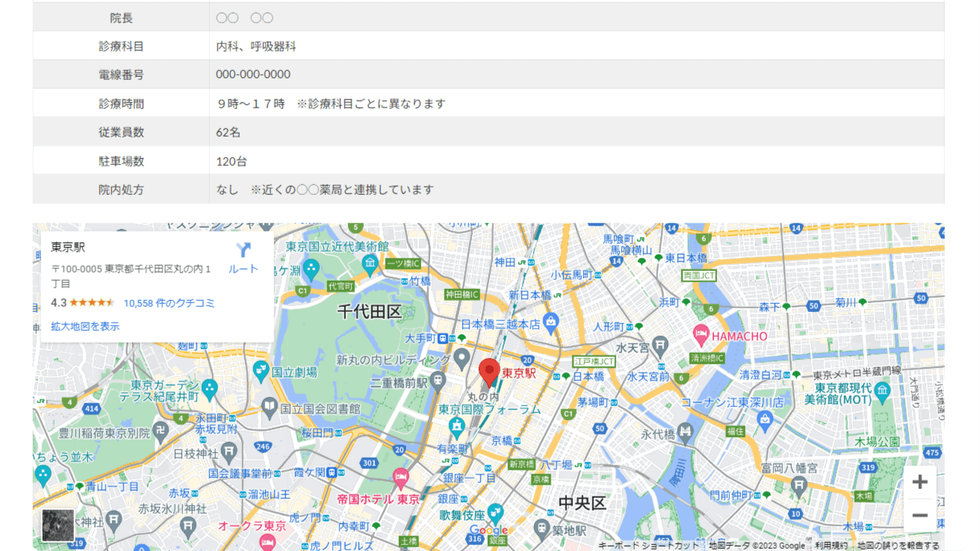Click 千代田区 district label
The image size is (980, 551).
[x=370, y=312]
